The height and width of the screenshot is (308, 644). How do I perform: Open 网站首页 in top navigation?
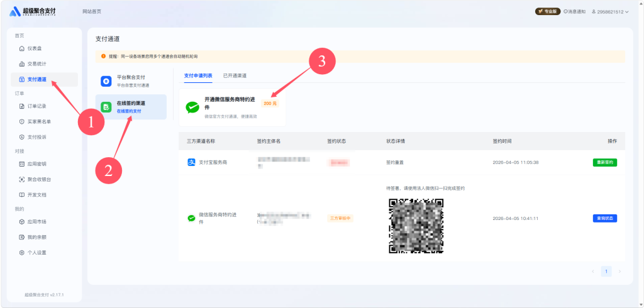click(x=92, y=11)
